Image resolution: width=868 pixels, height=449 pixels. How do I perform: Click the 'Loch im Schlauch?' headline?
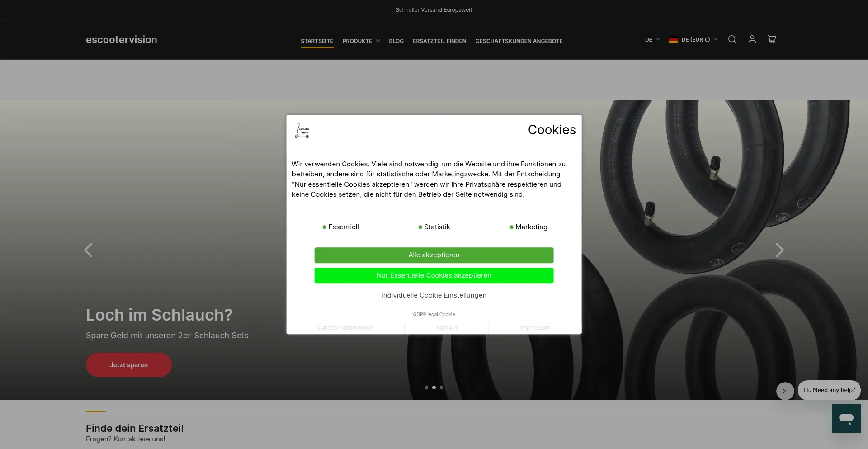pyautogui.click(x=159, y=315)
